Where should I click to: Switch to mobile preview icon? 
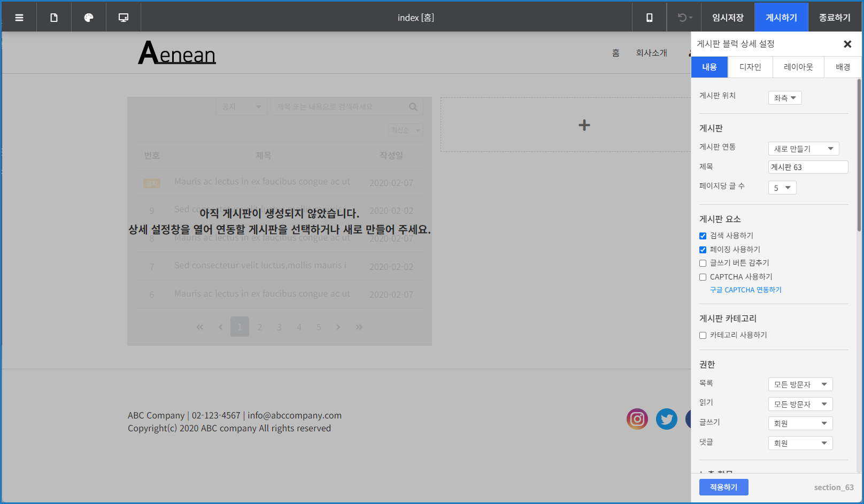click(649, 18)
